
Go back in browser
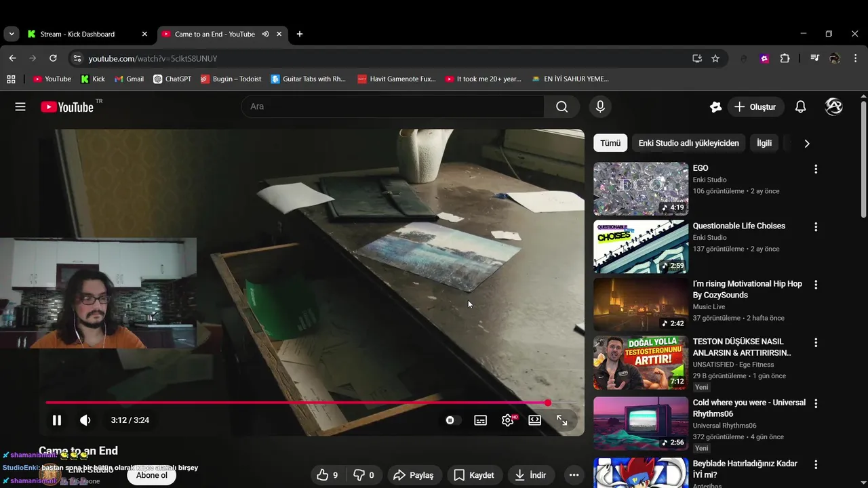point(12,58)
